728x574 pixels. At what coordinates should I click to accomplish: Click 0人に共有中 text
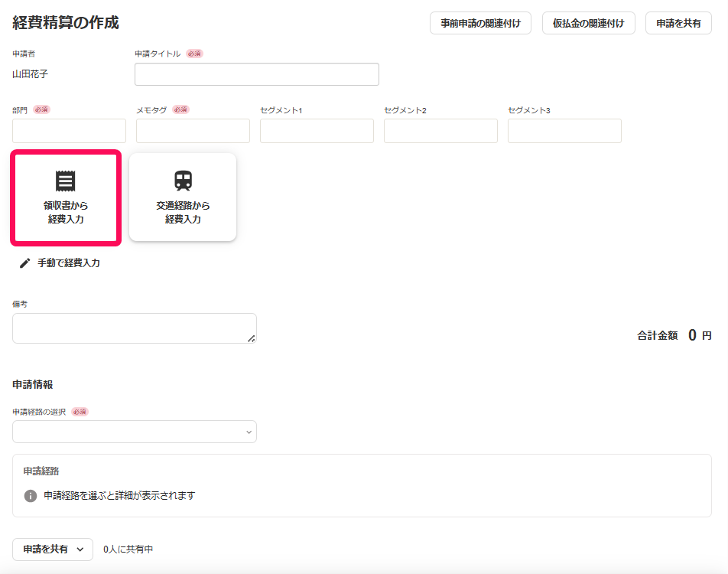[128, 550]
